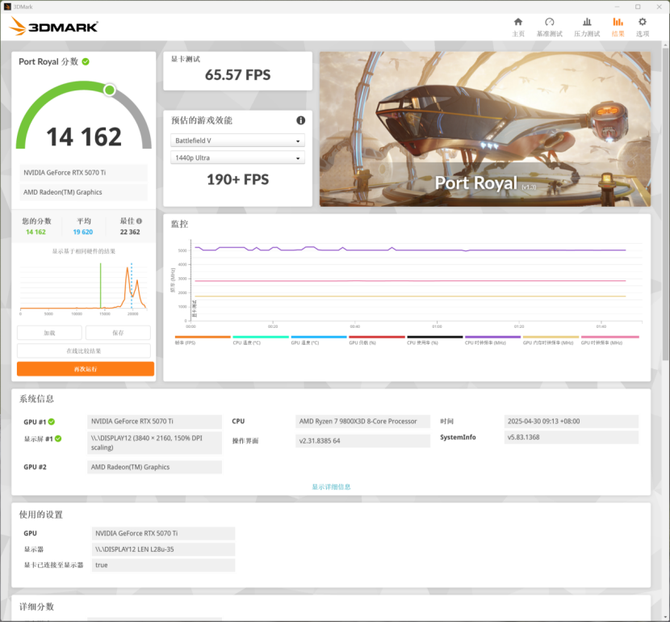Select the 结果 results tab

[618, 27]
